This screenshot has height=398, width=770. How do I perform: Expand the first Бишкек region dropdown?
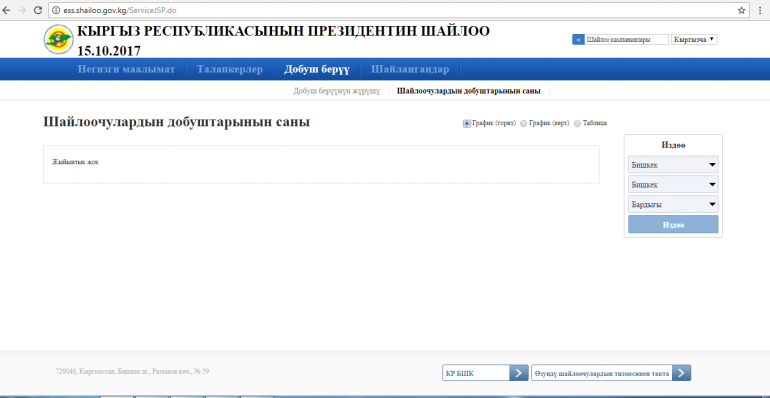tap(673, 165)
